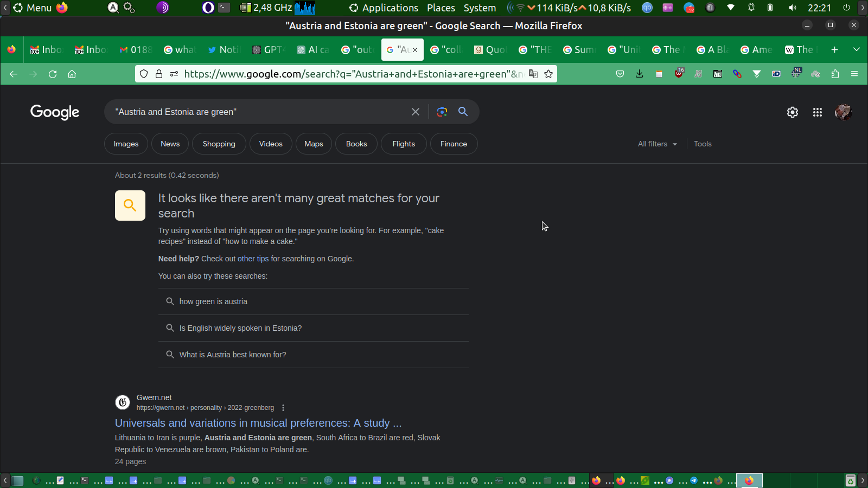Switch to the GPT browser tab
The image size is (868, 488).
coord(268,50)
